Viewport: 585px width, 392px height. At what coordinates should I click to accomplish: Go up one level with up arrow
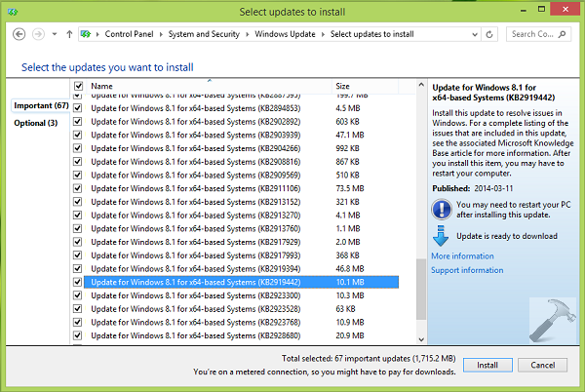tap(69, 34)
